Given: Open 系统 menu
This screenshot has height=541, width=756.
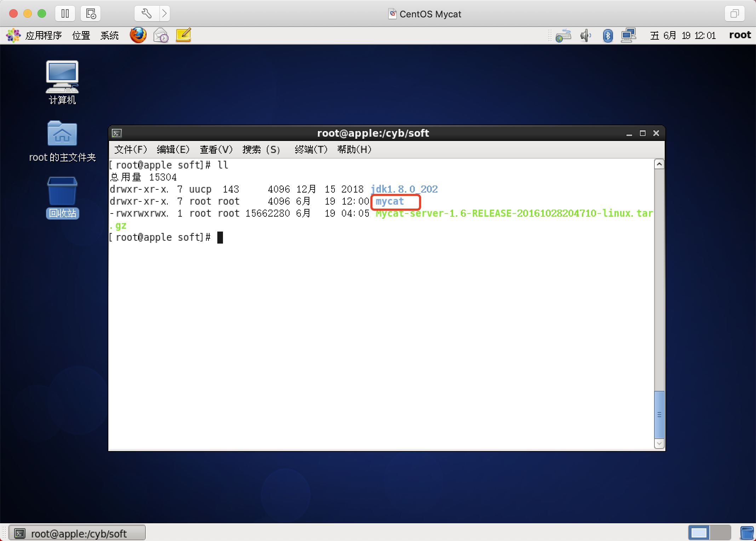Looking at the screenshot, I should (109, 35).
